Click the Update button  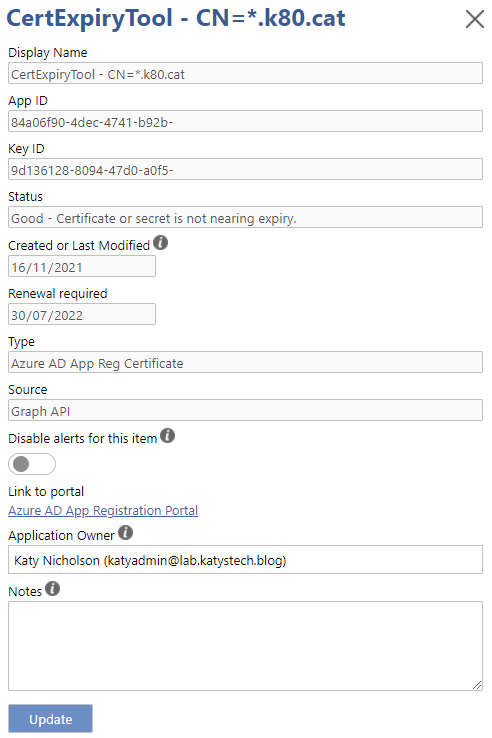coord(50,719)
